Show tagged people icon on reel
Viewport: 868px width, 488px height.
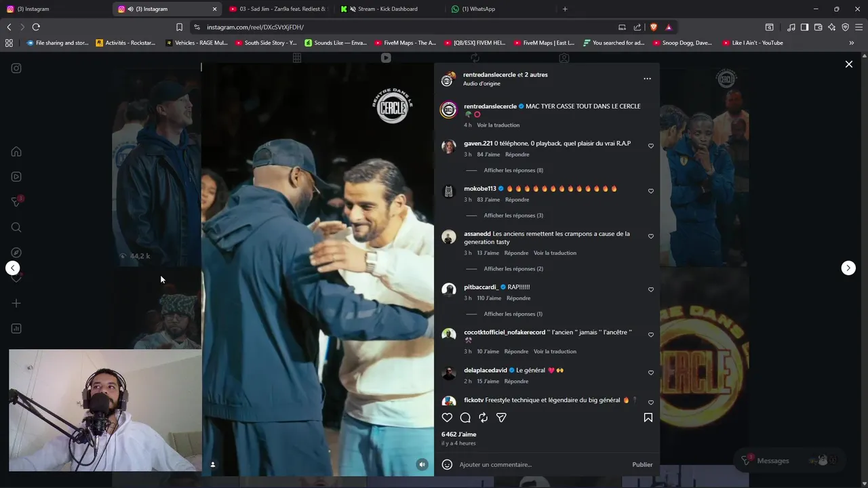coord(213,464)
